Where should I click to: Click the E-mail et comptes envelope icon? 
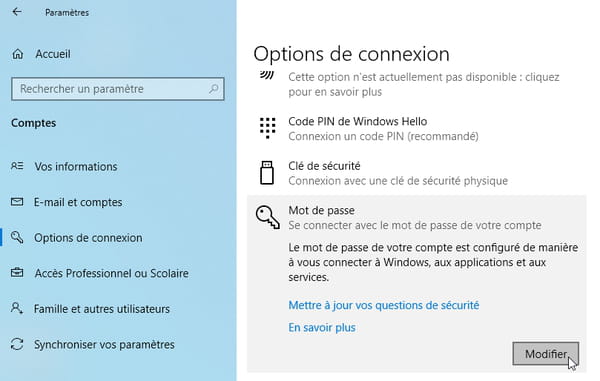click(17, 202)
